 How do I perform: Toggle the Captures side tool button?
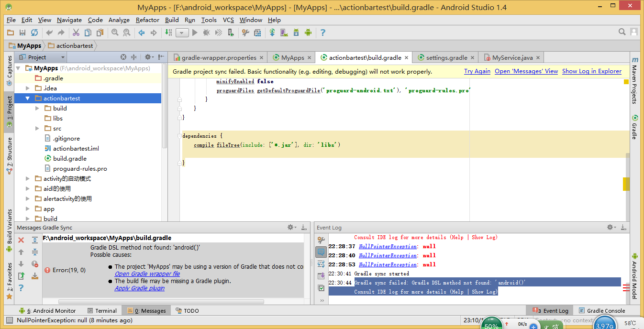pos(10,70)
